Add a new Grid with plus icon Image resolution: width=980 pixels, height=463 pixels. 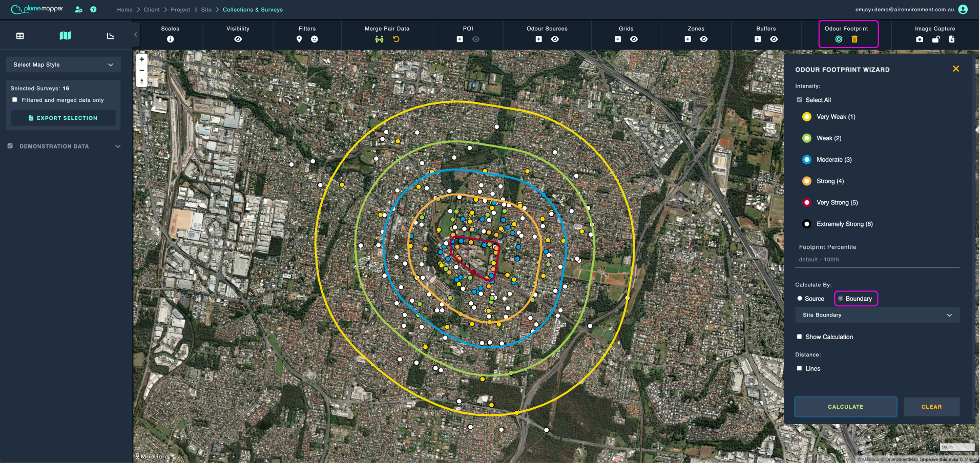[618, 39]
